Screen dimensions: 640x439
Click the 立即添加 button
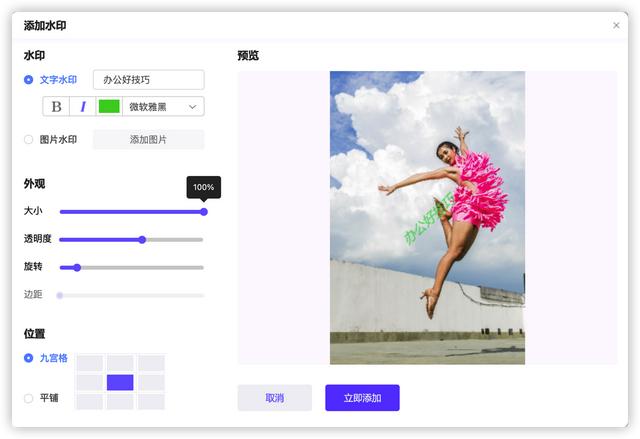pyautogui.click(x=362, y=398)
